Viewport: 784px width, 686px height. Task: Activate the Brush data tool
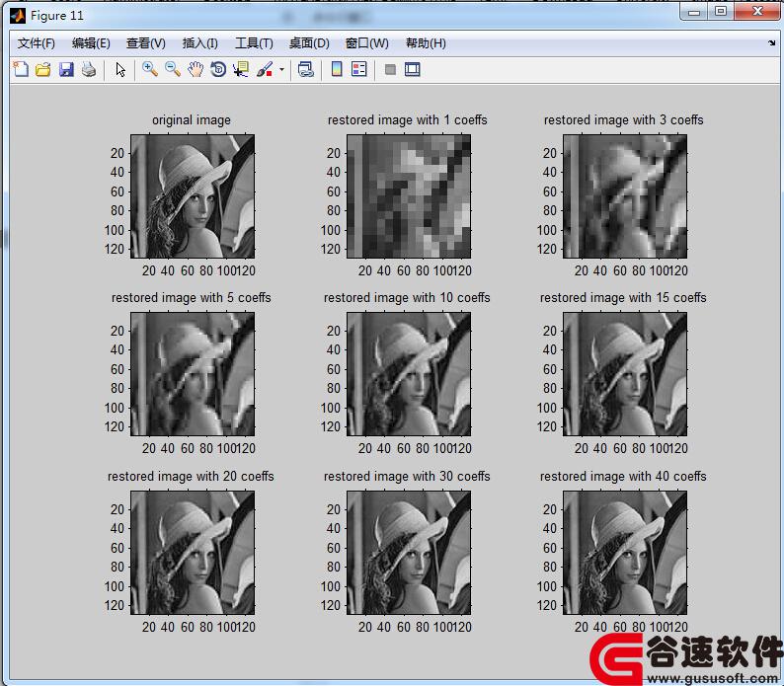(x=264, y=69)
